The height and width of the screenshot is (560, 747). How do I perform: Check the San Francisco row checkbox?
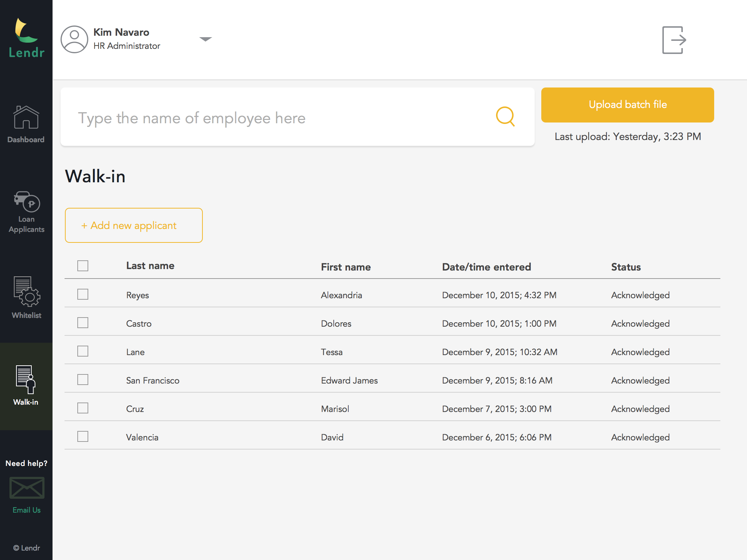83,380
